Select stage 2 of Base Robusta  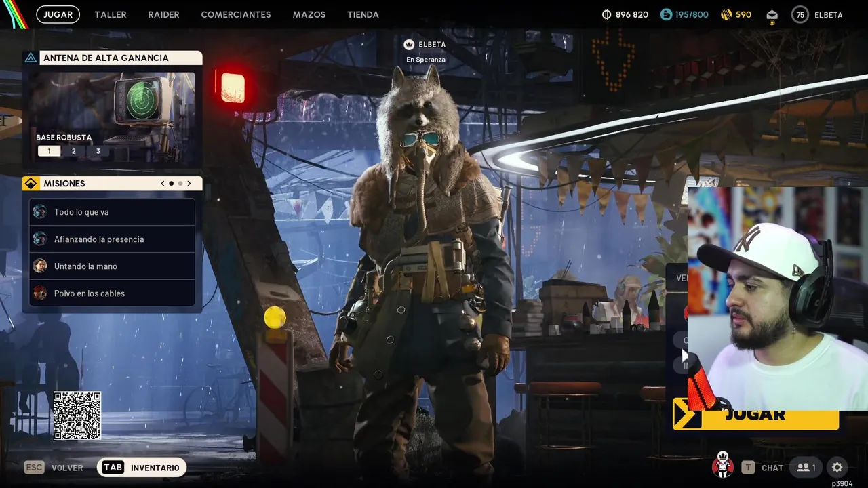[73, 151]
